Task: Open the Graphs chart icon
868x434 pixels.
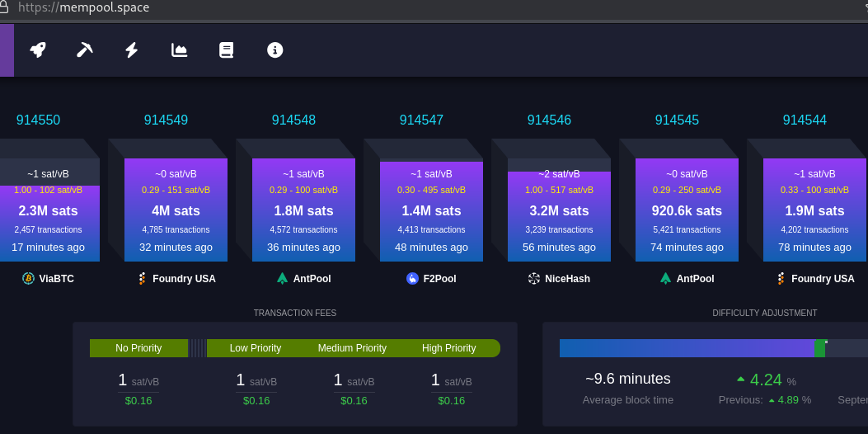Action: [x=179, y=50]
